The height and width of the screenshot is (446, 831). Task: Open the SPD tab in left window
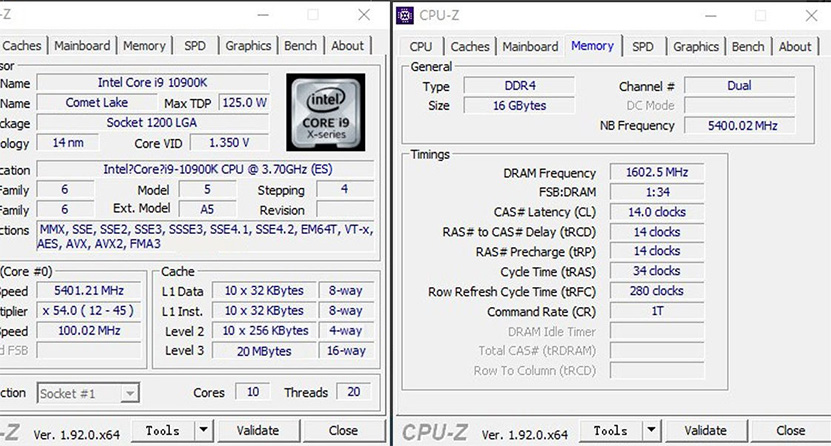click(195, 46)
